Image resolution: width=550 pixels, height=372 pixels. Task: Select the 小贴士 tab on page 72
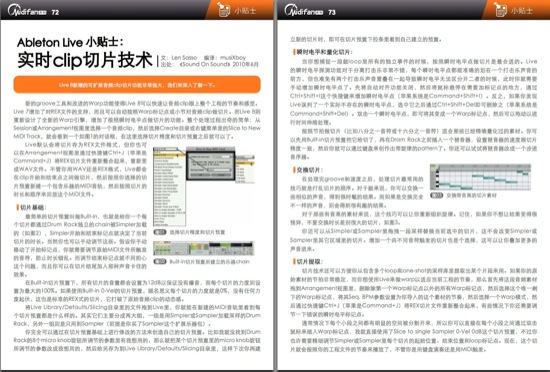[245, 10]
